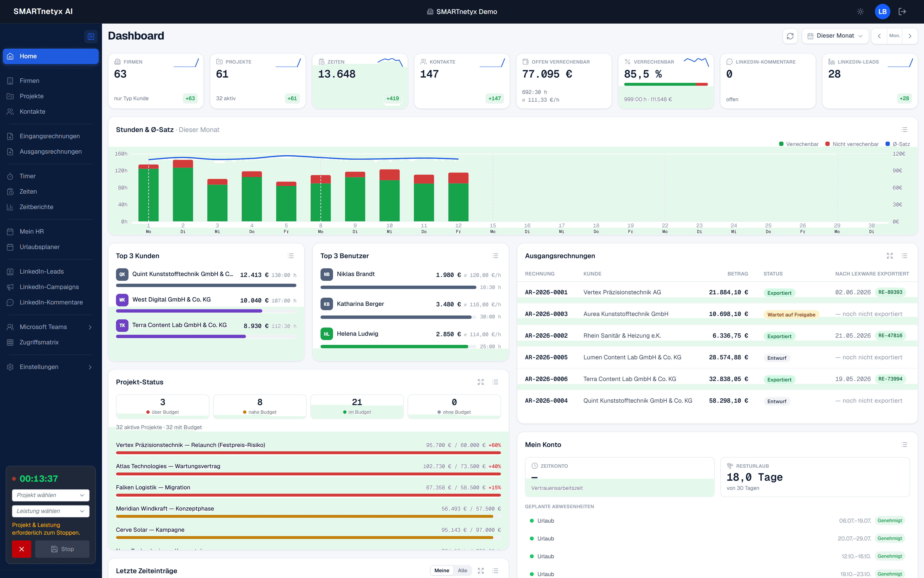Open the Zeiten stat card showing 13.648
Image resolution: width=924 pixels, height=578 pixels.
point(360,81)
